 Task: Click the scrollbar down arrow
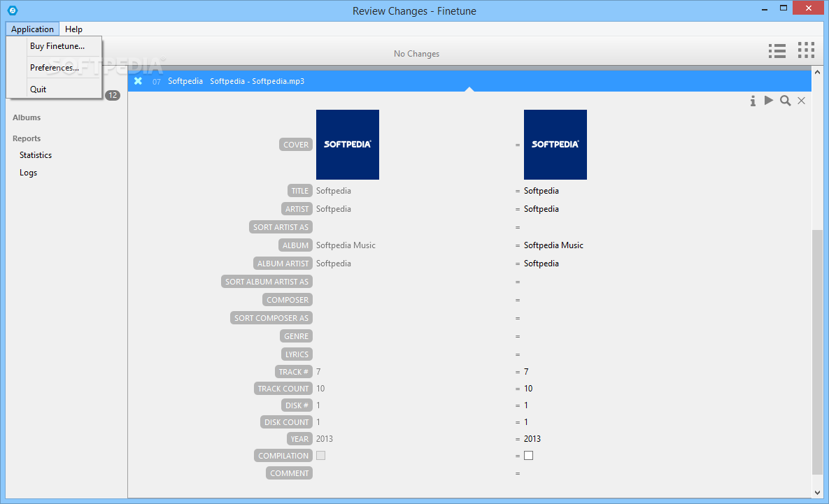point(817,492)
